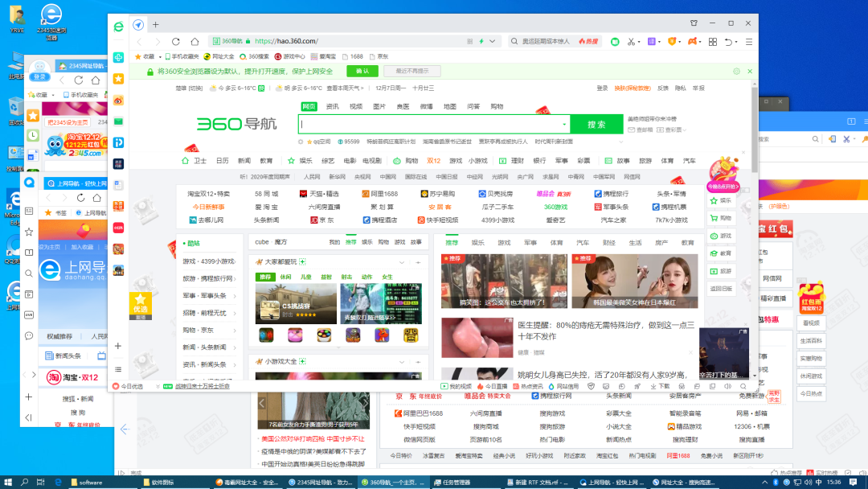Image resolution: width=868 pixels, height=489 pixels.
Task: Click the settings gear on default-browser bar
Action: [x=736, y=72]
